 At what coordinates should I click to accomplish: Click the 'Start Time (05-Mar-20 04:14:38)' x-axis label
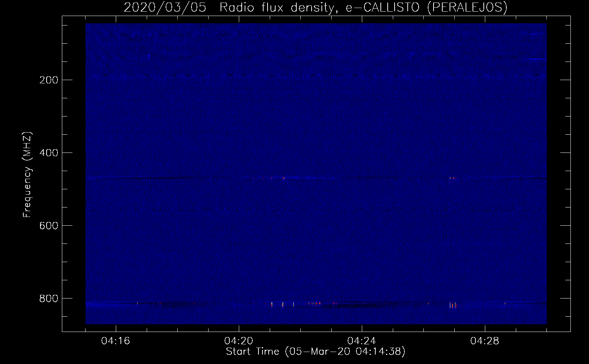316,352
